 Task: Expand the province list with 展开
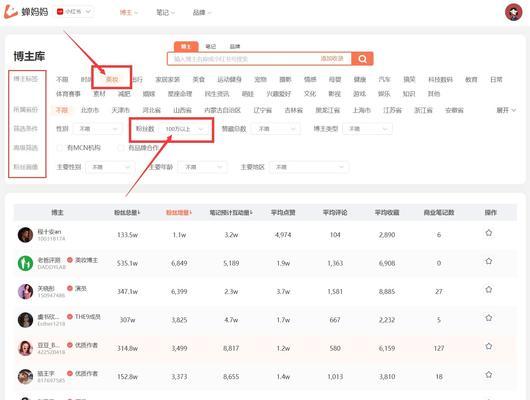[x=506, y=110]
